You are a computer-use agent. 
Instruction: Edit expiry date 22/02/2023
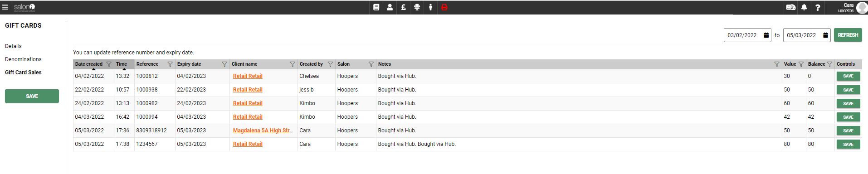191,90
